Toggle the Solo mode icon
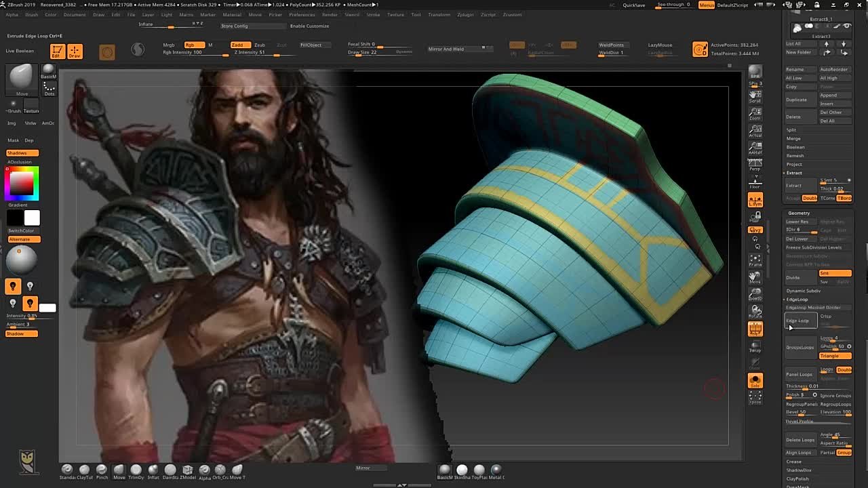This screenshot has height=488, width=868. (x=755, y=381)
